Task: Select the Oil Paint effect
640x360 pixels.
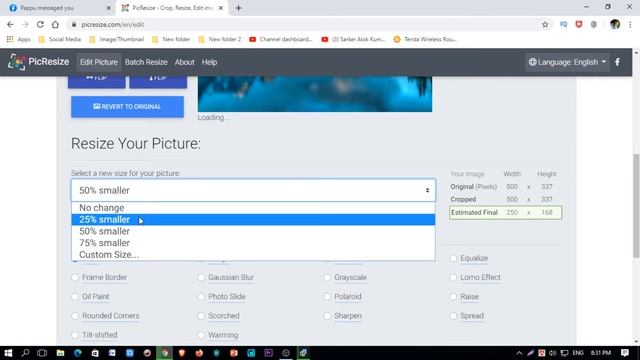Action: [75, 296]
